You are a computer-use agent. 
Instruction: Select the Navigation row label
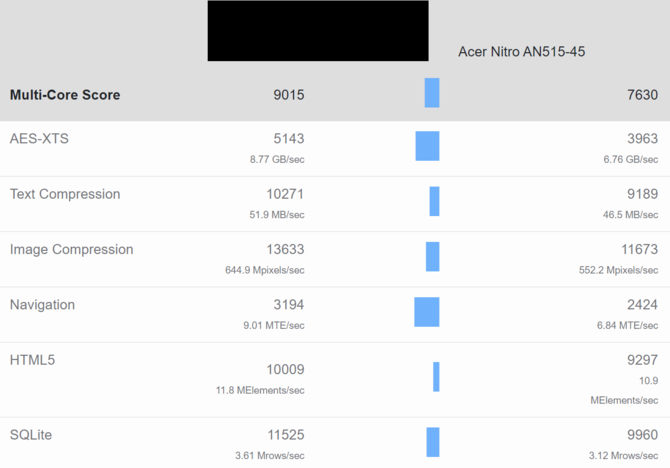[x=42, y=305]
